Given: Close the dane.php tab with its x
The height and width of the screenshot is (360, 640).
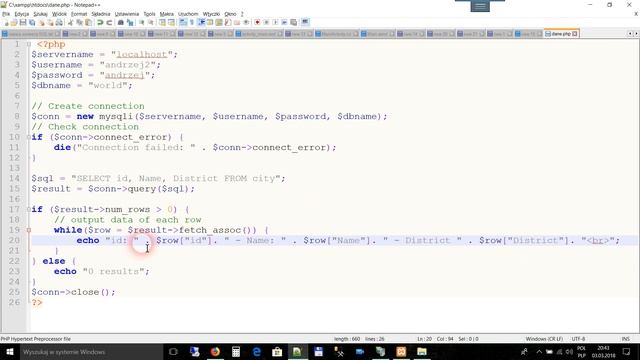Looking at the screenshot, I should pyautogui.click(x=575, y=34).
